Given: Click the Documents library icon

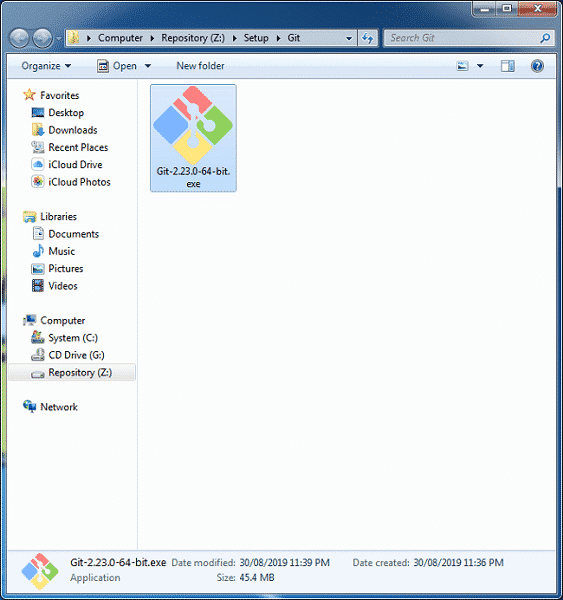Looking at the screenshot, I should click(x=38, y=233).
